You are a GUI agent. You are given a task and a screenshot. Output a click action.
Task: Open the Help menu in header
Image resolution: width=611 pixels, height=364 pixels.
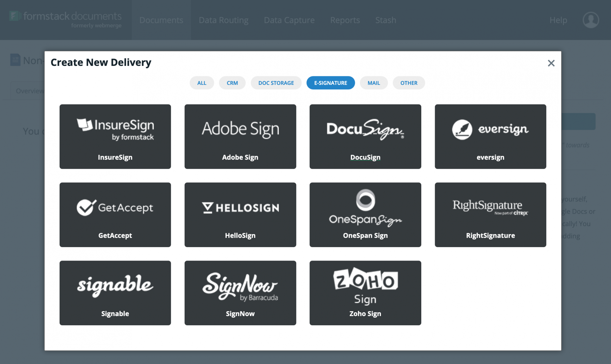[x=558, y=20]
